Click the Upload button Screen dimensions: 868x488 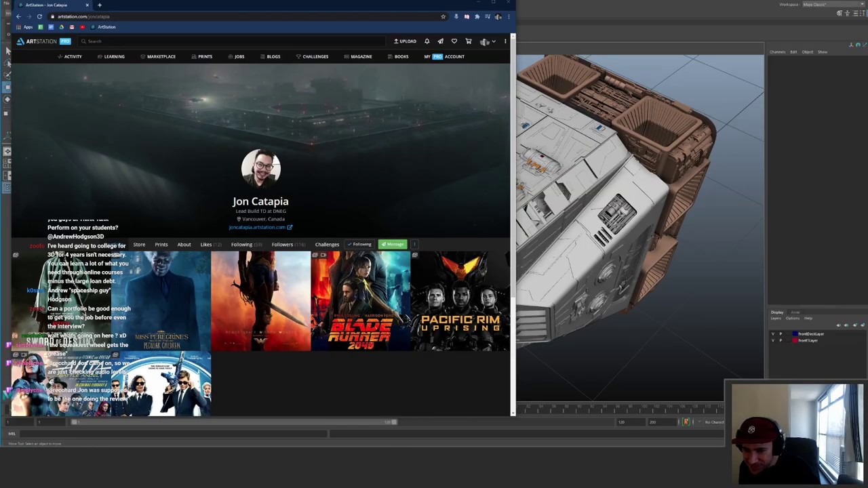pyautogui.click(x=405, y=41)
